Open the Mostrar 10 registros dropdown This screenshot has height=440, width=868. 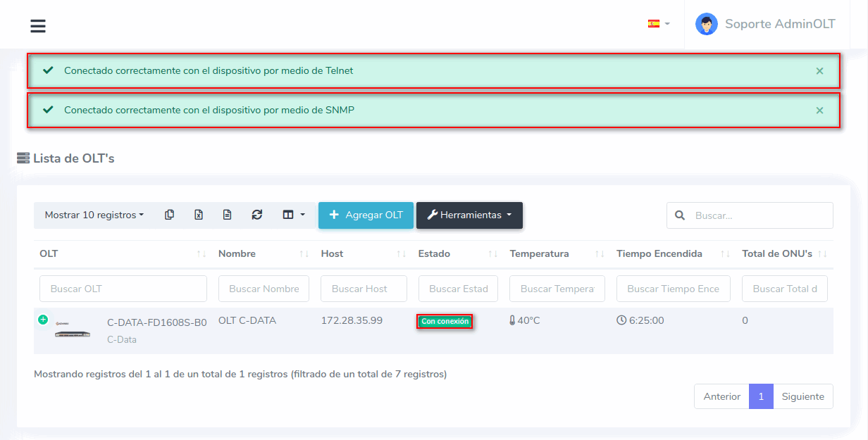(94, 215)
